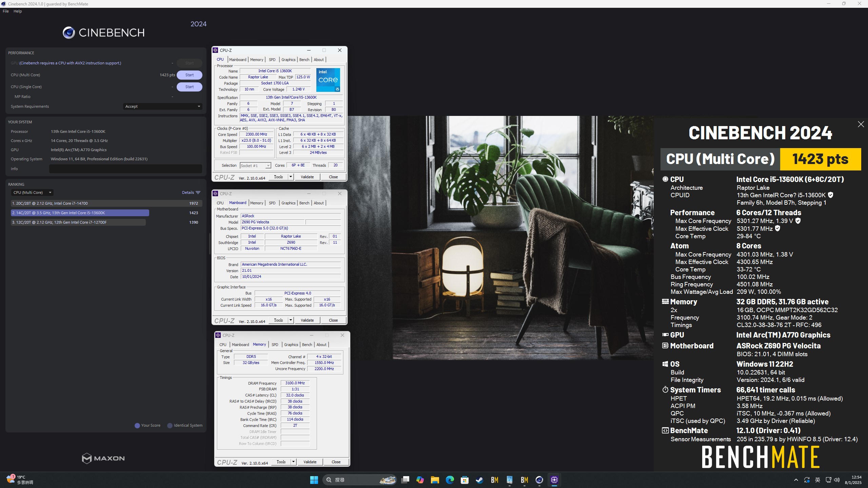Switch to SPD tab in top CPU-Z window
868x488 pixels.
[272, 60]
